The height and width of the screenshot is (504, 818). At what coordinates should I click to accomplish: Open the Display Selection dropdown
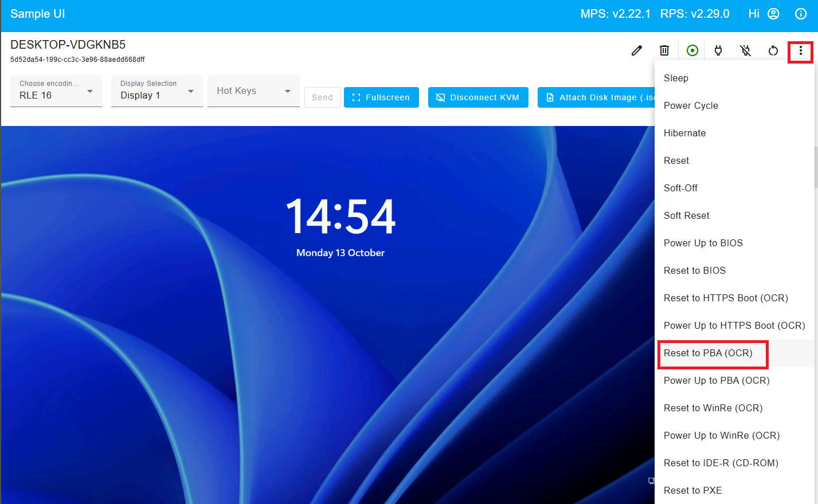click(156, 91)
